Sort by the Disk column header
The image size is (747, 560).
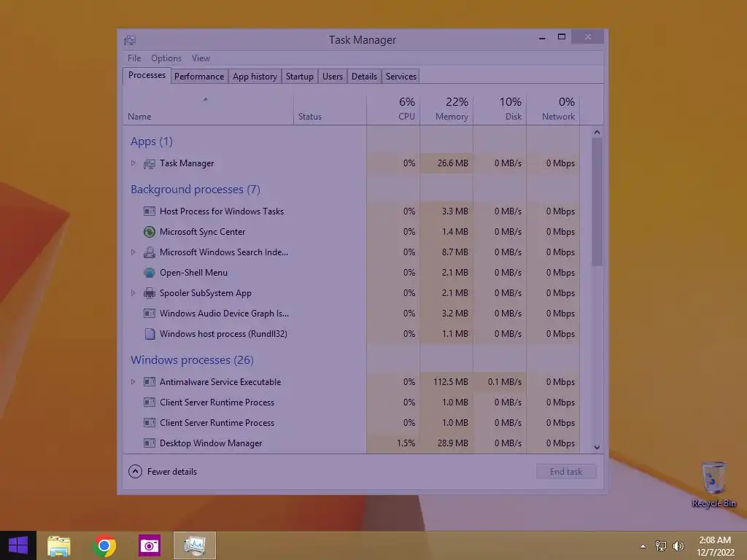pos(500,109)
